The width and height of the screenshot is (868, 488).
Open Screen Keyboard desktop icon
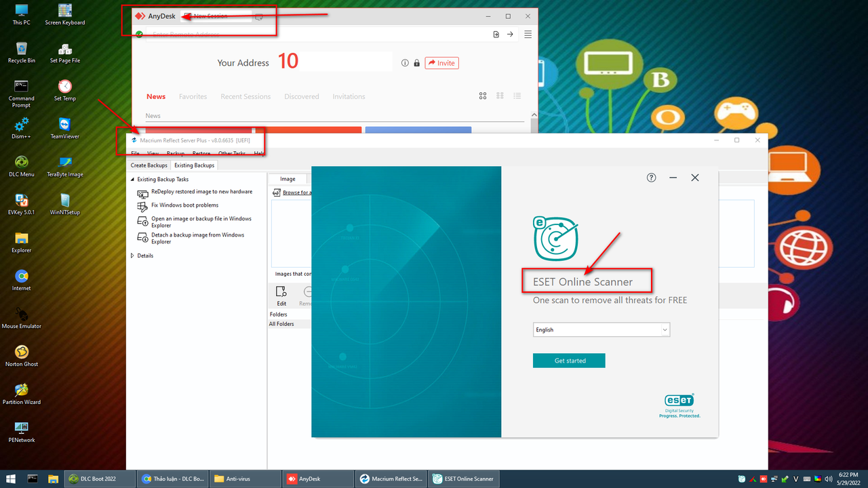click(x=65, y=14)
